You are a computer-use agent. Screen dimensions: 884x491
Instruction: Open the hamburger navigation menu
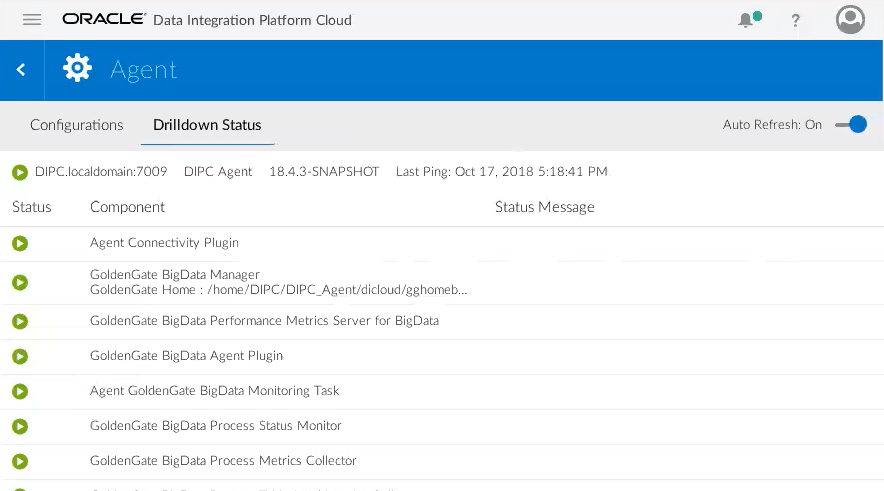[x=32, y=20]
